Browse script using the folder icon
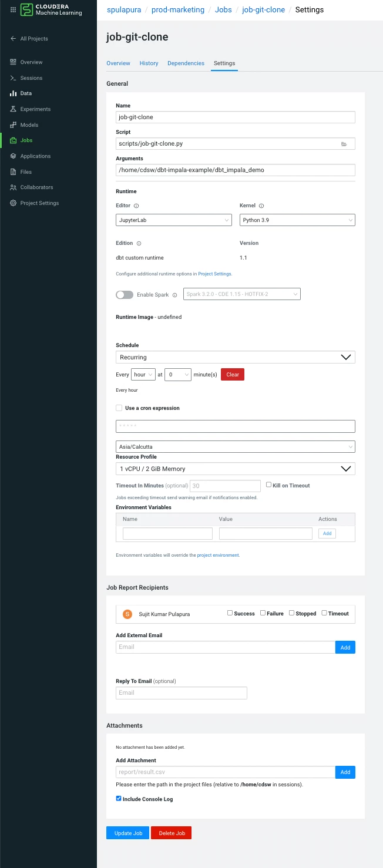Viewport: 383px width, 868px height. [344, 144]
